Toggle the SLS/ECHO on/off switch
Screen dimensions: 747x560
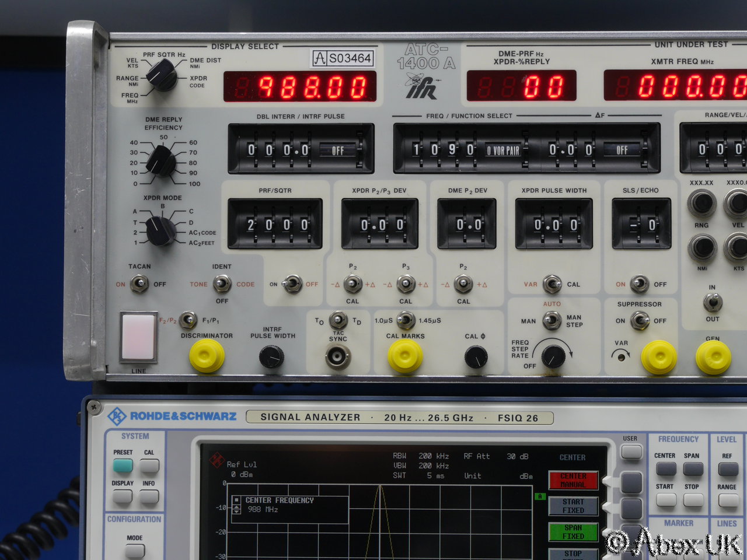pyautogui.click(x=640, y=284)
